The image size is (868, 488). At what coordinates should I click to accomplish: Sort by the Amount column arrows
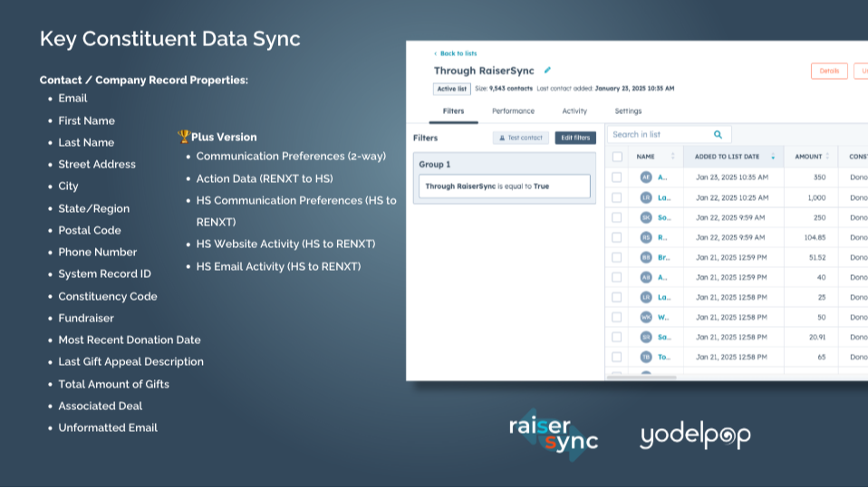coord(827,157)
